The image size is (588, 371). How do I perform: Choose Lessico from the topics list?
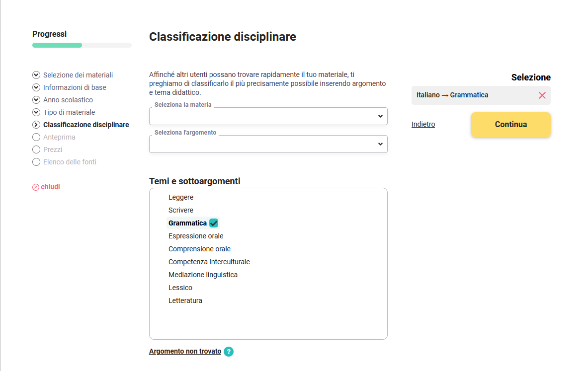180,288
